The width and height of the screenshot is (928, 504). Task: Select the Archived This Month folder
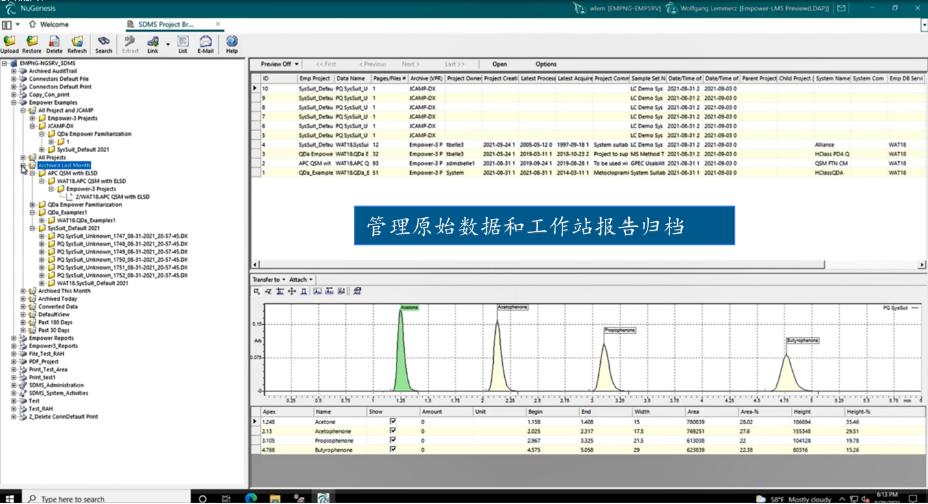pyautogui.click(x=65, y=291)
